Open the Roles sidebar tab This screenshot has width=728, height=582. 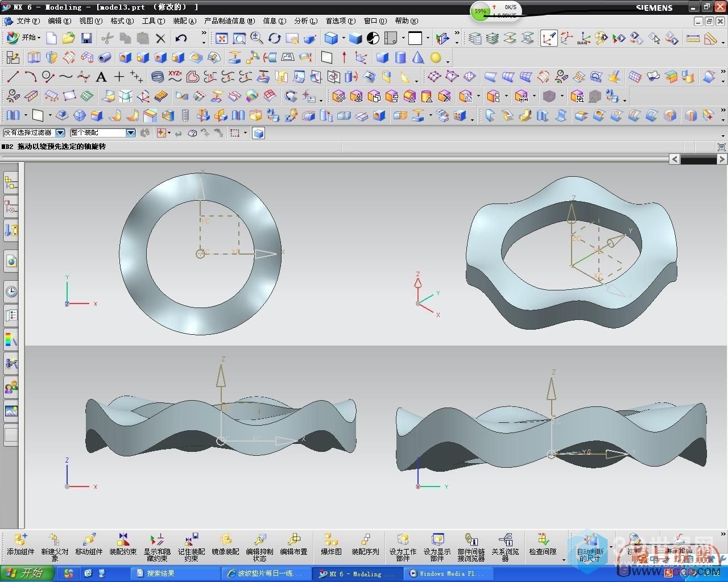11,388
